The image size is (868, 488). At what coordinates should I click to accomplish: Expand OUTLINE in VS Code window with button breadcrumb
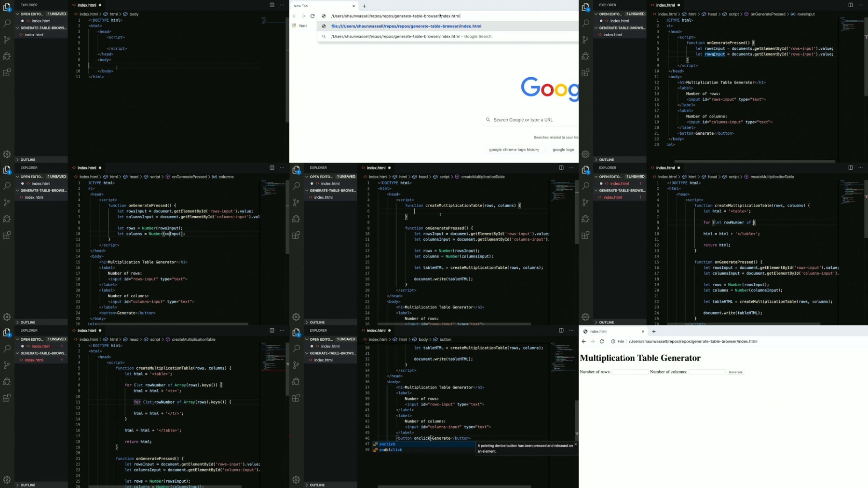(331, 485)
